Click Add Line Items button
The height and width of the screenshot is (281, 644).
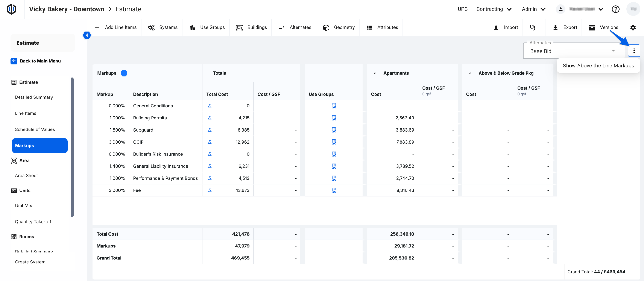pos(116,27)
